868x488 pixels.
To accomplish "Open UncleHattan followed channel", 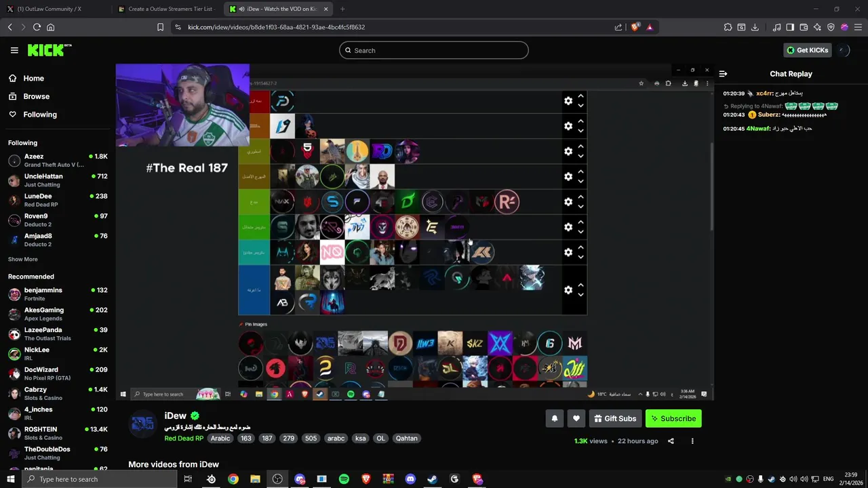I will click(x=58, y=180).
